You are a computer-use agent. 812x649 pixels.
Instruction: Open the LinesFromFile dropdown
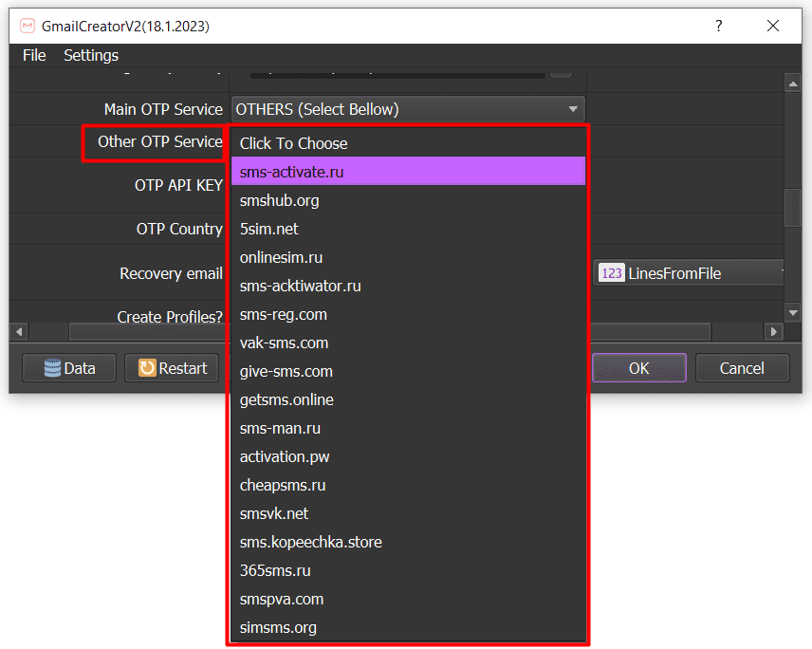689,273
